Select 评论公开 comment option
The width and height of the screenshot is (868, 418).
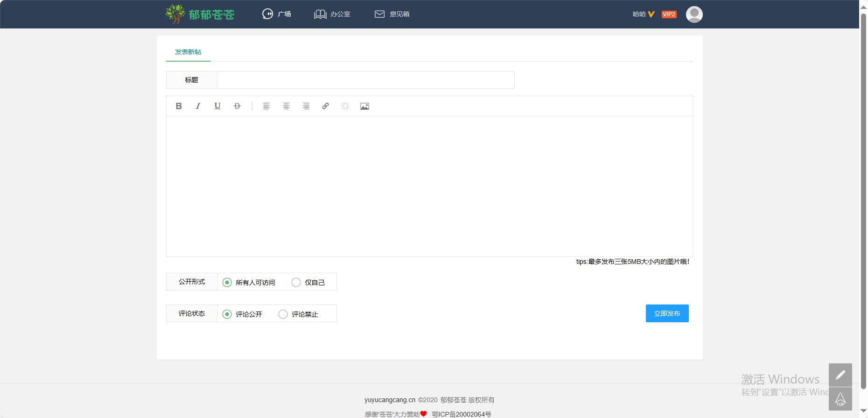pyautogui.click(x=242, y=314)
